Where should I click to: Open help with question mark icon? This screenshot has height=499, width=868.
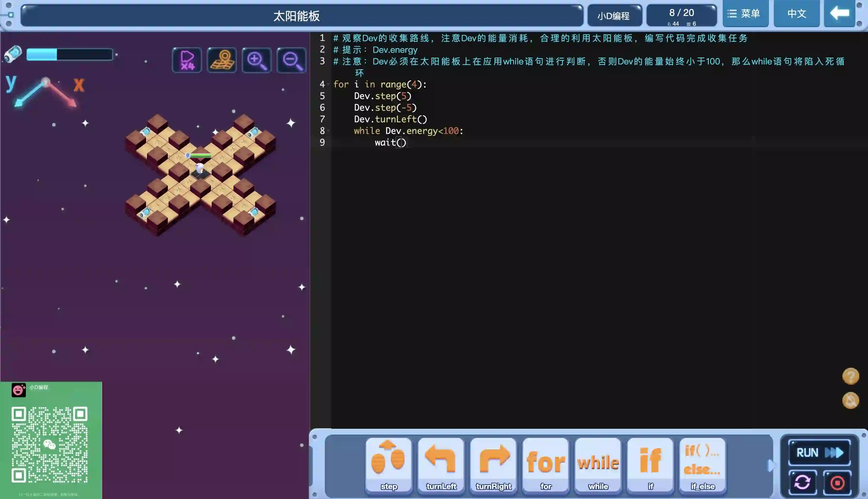tap(851, 376)
